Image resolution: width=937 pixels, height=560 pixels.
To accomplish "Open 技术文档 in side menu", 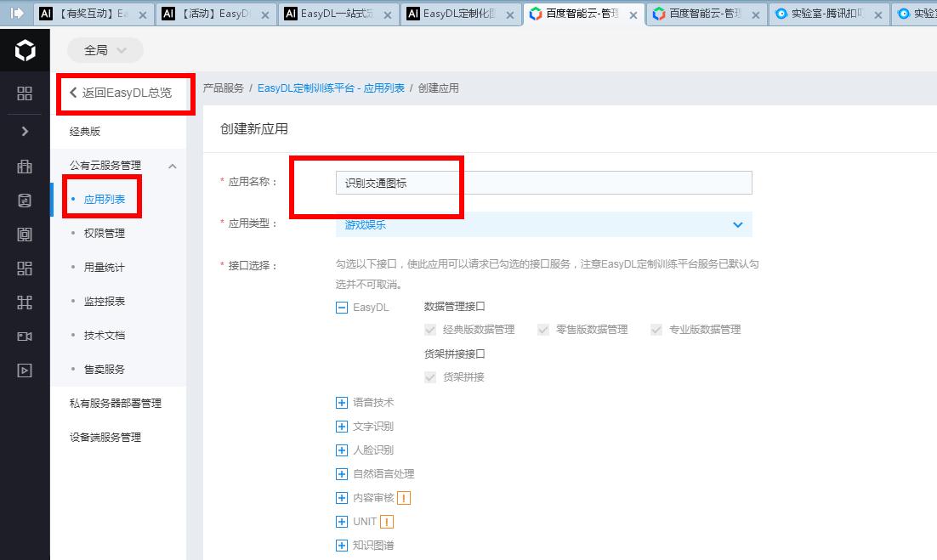I will [104, 336].
